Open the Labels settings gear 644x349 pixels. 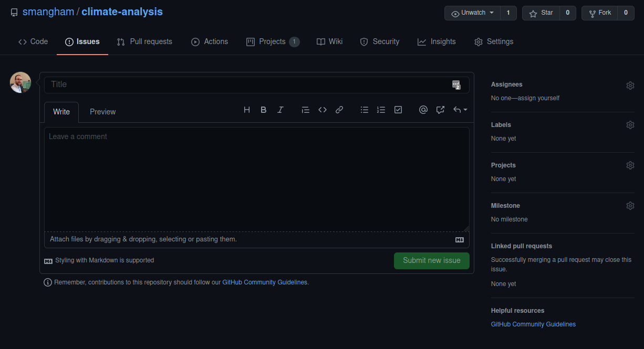(630, 125)
